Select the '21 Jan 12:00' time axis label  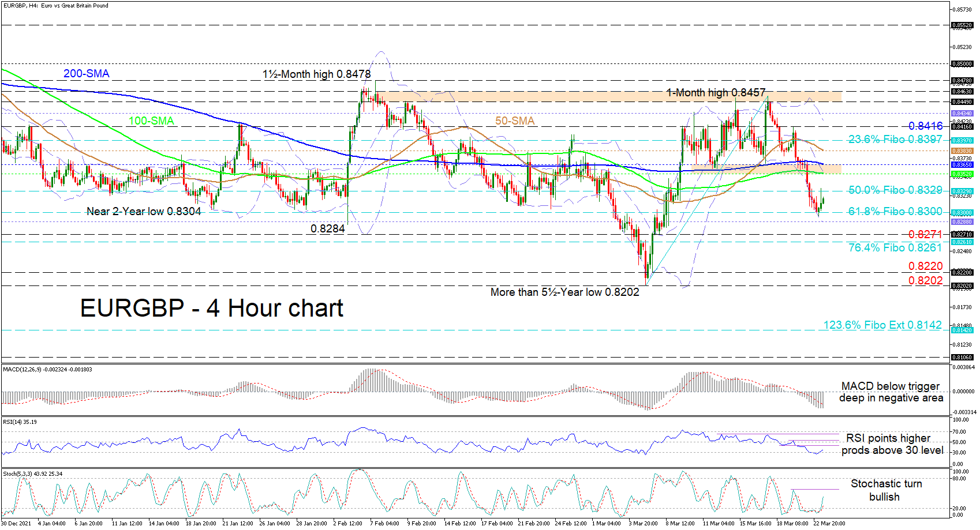point(238,524)
